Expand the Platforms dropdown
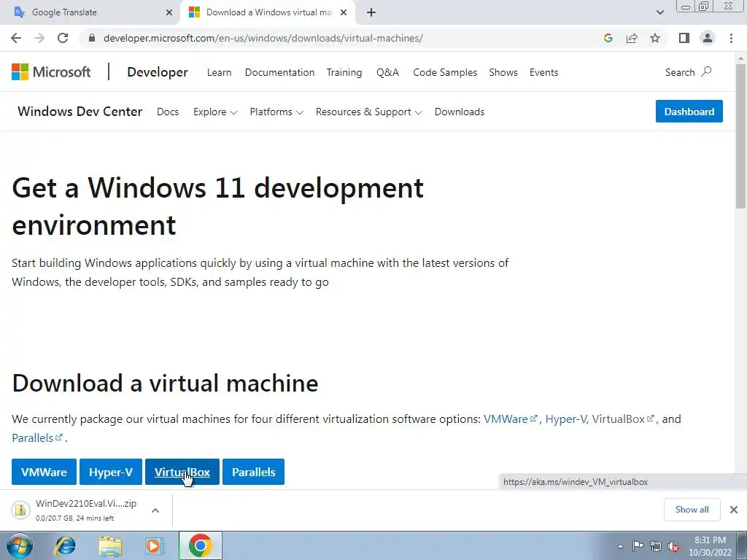The image size is (747, 560). click(x=276, y=112)
